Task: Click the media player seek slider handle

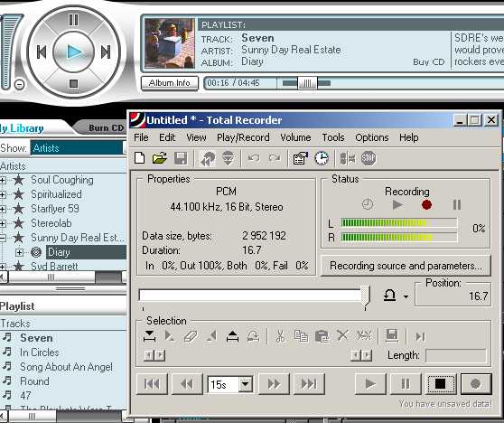Action: click(307, 83)
